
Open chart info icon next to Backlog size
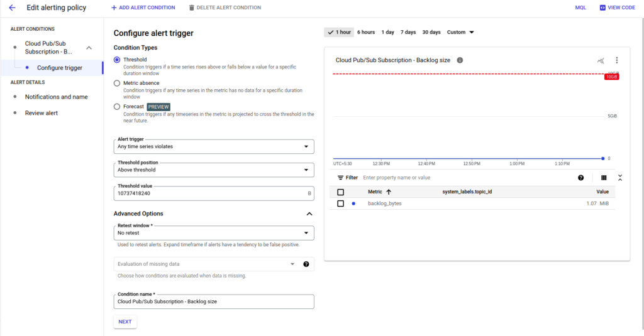460,60
